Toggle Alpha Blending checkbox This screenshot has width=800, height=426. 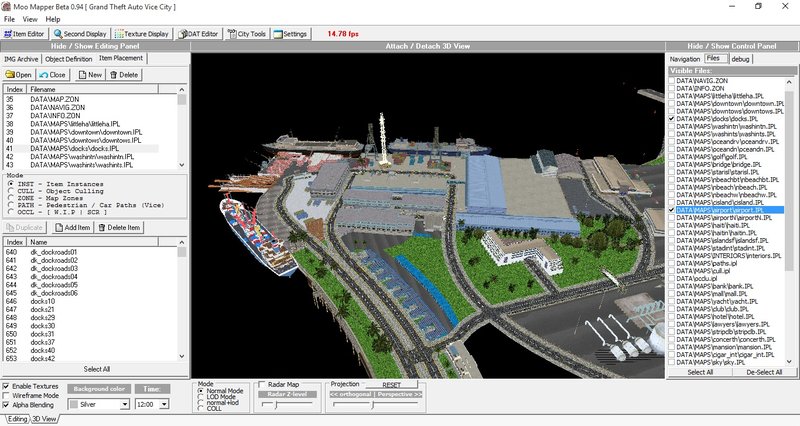[6, 405]
